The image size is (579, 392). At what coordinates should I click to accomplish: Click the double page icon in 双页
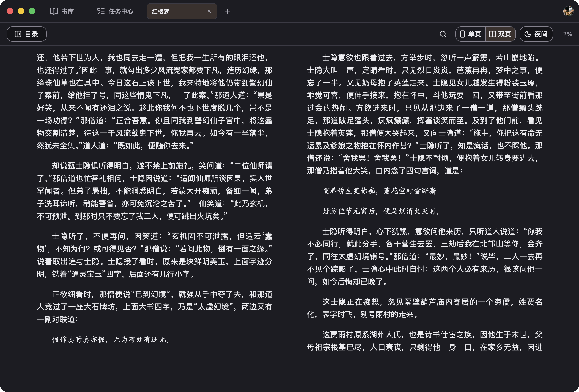pyautogui.click(x=492, y=34)
